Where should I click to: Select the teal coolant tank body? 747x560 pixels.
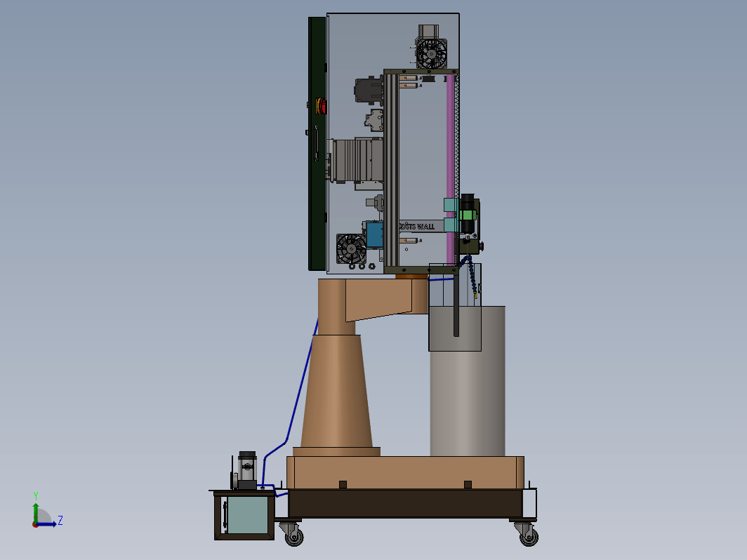(247, 515)
